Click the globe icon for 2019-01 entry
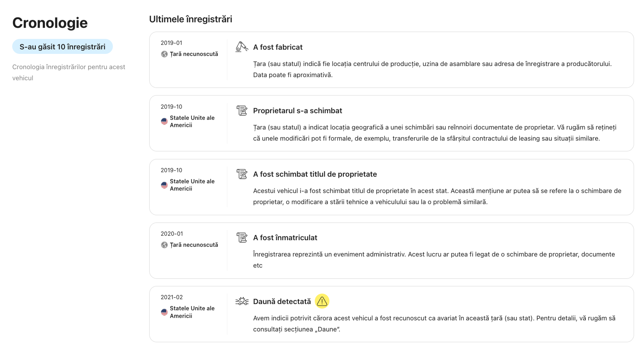 tap(164, 54)
